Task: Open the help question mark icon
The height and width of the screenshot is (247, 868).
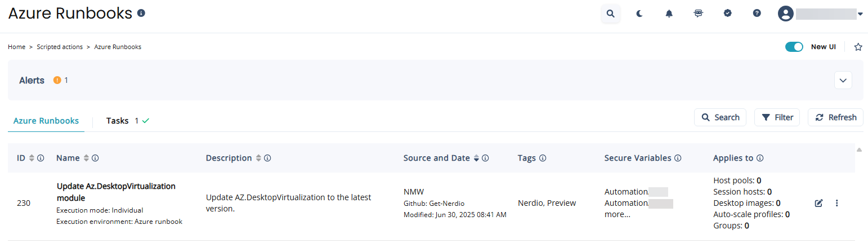Action: 757,14
